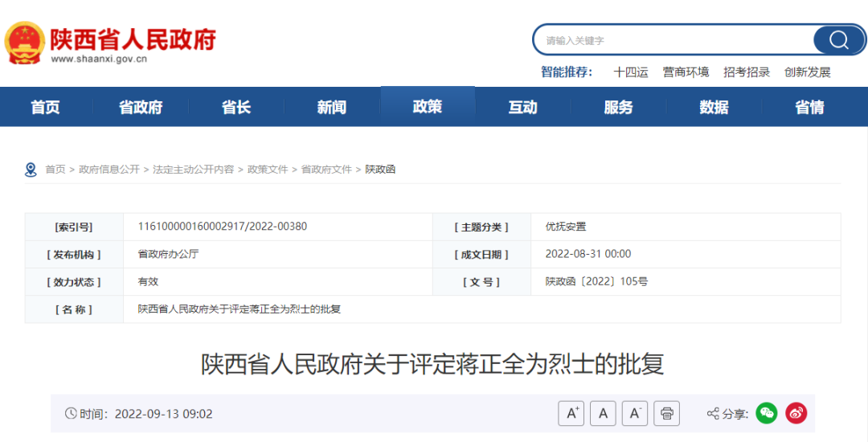
Task: Switch to the 政策 navigation tab
Action: (427, 107)
